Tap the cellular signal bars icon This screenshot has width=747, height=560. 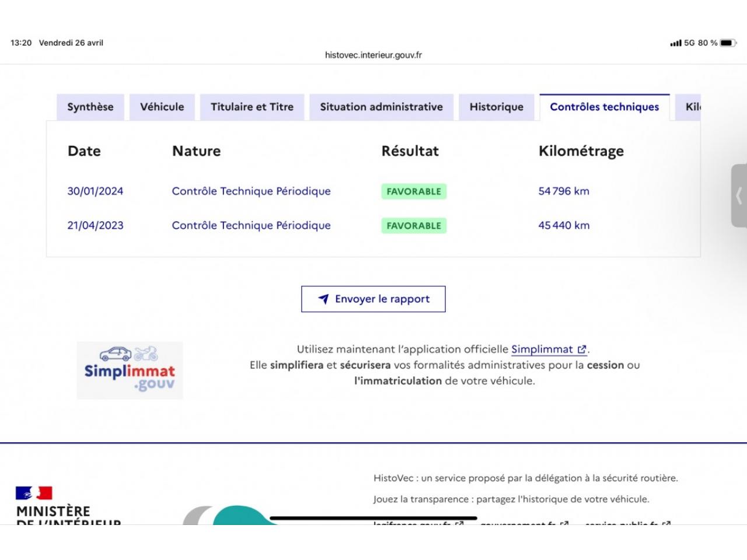(675, 43)
